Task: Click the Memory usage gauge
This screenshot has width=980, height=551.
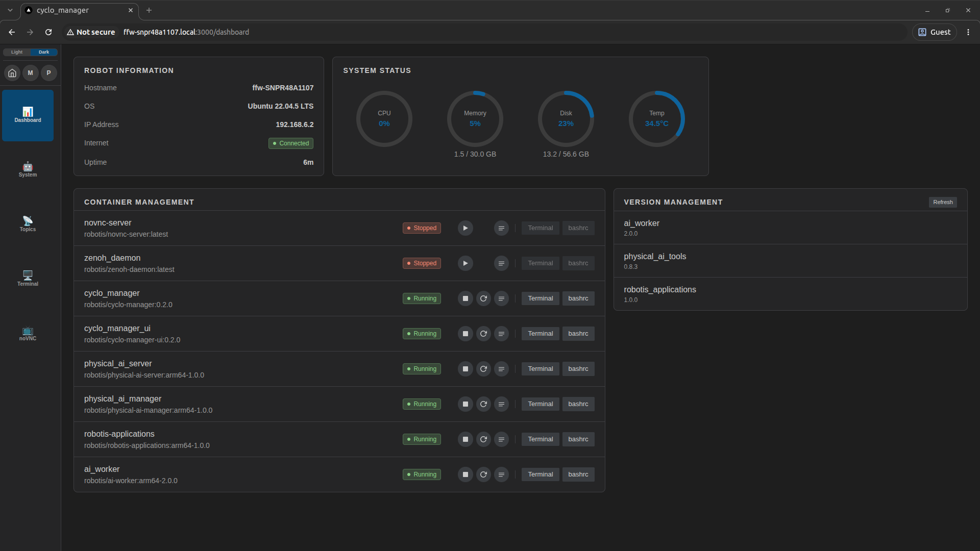Action: [475, 119]
